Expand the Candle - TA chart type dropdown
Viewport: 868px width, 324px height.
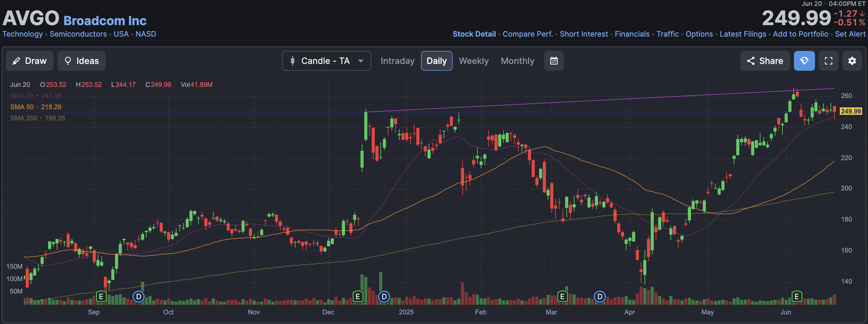pos(326,61)
